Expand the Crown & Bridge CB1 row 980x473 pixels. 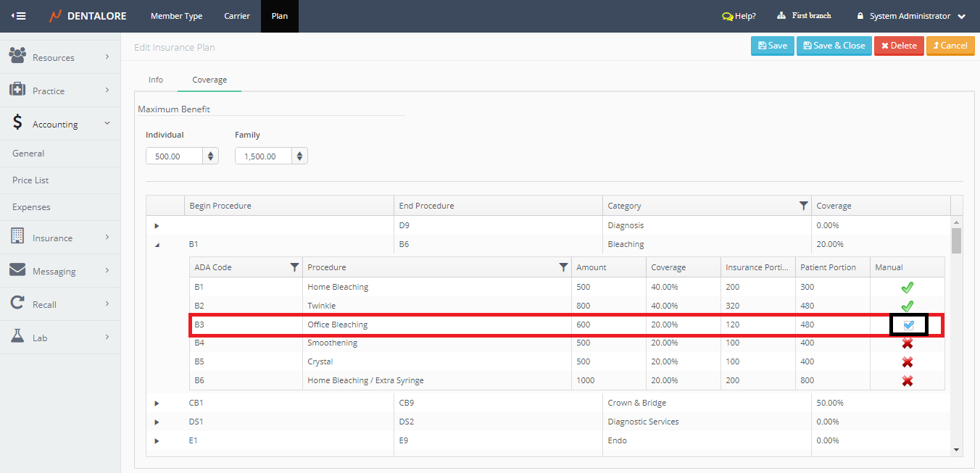[x=157, y=403]
